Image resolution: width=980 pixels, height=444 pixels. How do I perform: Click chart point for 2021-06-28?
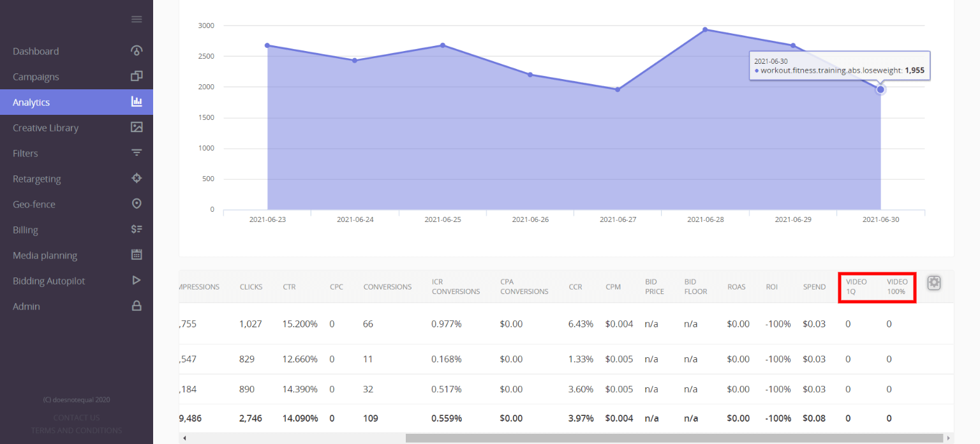(705, 29)
